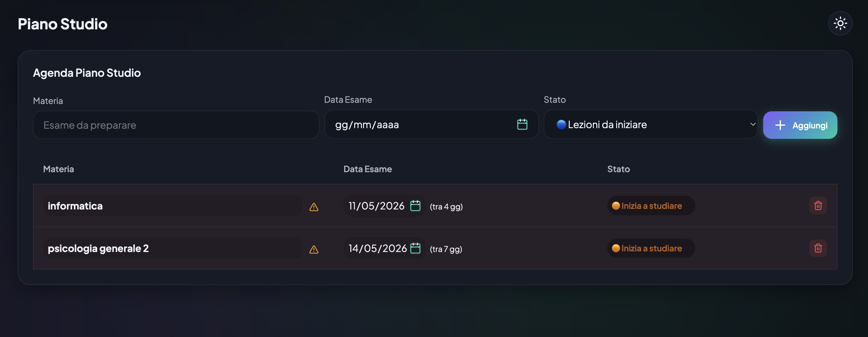Image resolution: width=868 pixels, height=337 pixels.
Task: Open the calendar icon for 14/05/2026 date
Action: [x=415, y=248]
